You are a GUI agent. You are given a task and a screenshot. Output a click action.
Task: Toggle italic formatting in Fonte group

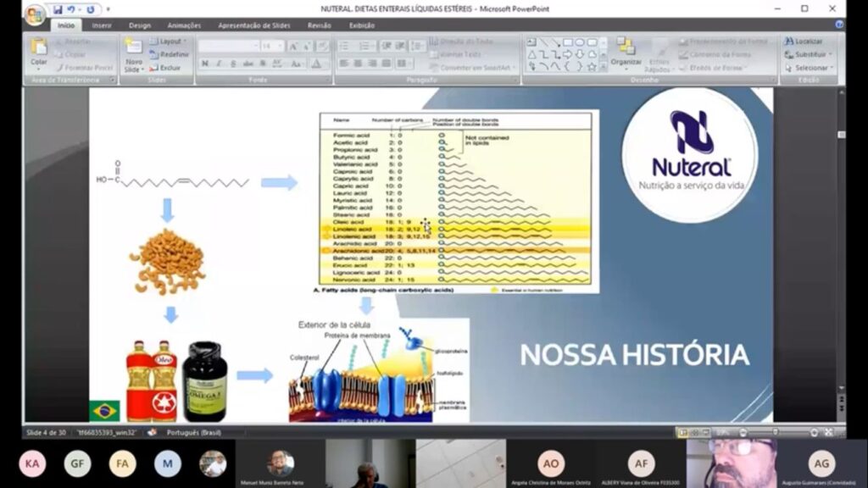click(219, 64)
